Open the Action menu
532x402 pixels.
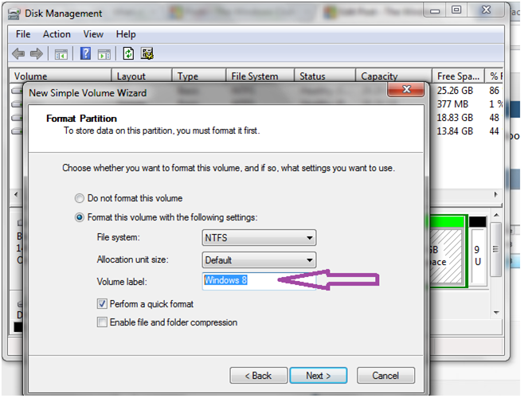coord(57,34)
